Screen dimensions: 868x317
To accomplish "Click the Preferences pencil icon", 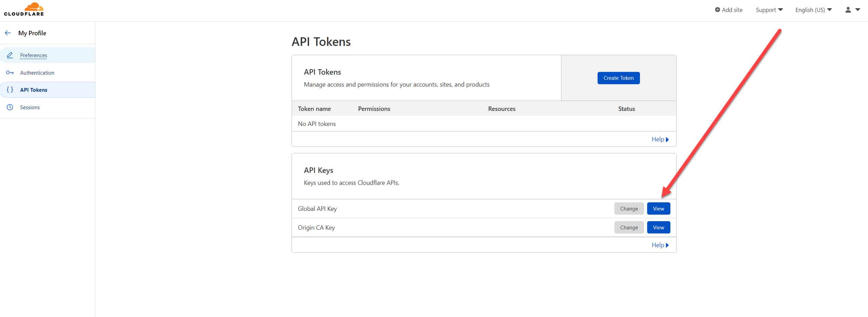I will pyautogui.click(x=10, y=55).
